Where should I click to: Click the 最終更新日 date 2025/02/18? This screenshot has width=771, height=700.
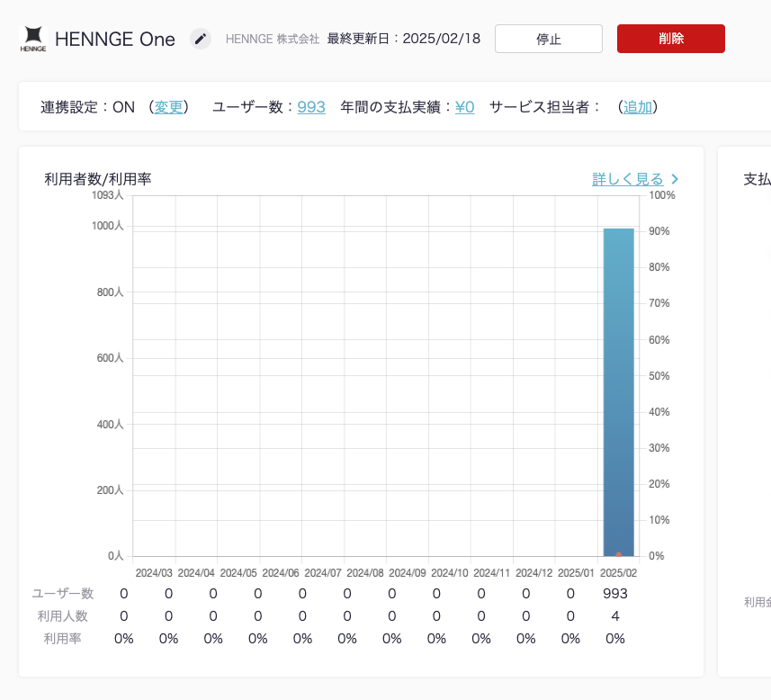coord(441,39)
